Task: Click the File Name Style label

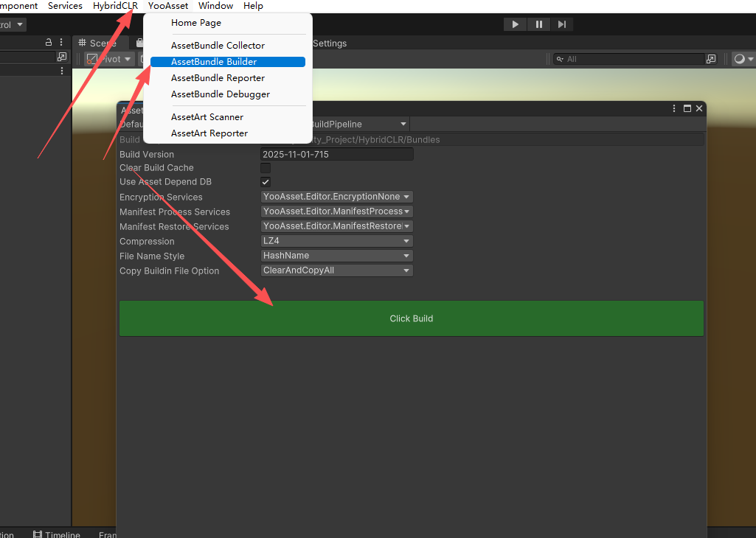Action: pos(152,256)
